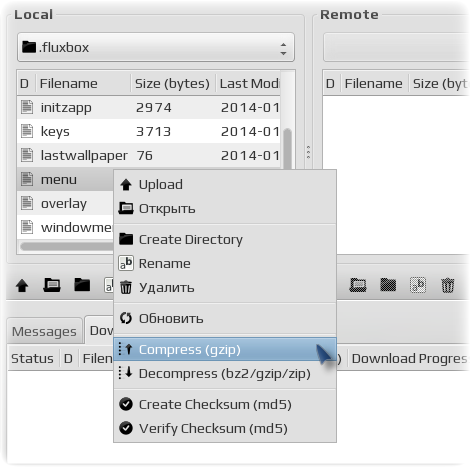This screenshot has height=467, width=470.
Task: Sort local list by Filename column
Action: 83,83
